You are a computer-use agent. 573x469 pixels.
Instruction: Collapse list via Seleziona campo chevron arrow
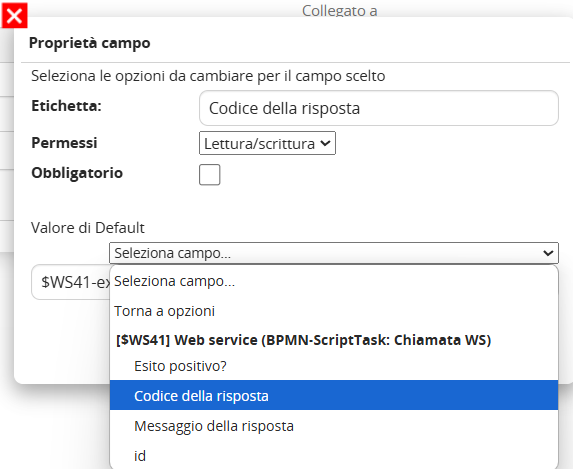tap(548, 253)
